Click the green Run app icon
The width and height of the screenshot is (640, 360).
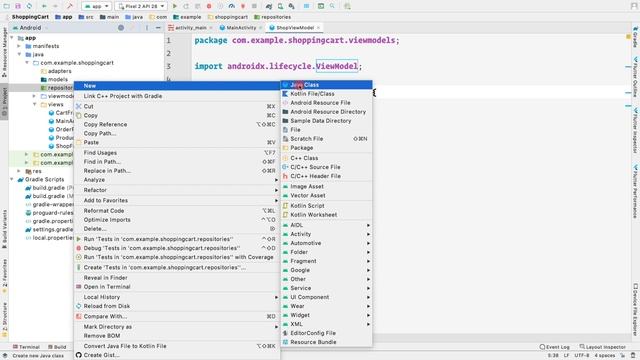[175, 6]
